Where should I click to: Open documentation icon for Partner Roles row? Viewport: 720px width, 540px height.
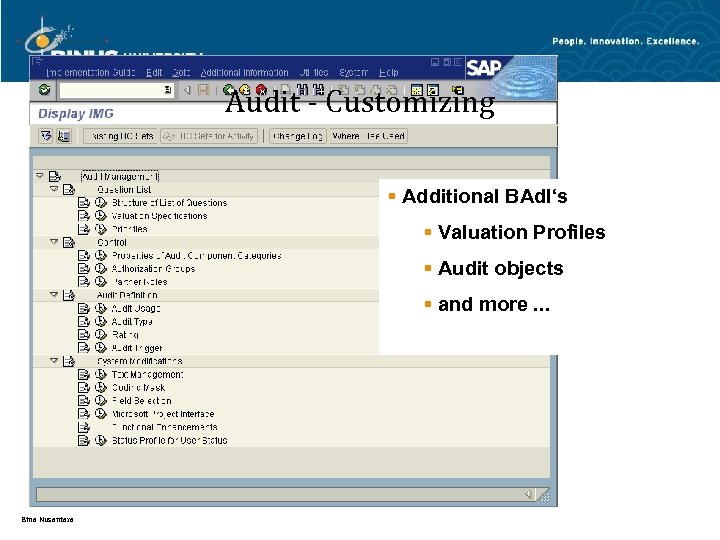[84, 282]
